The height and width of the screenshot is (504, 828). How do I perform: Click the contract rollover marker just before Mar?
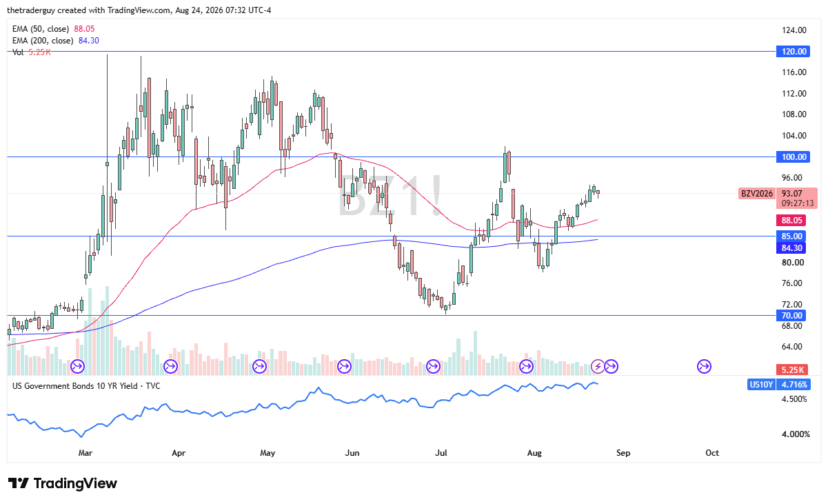(77, 366)
